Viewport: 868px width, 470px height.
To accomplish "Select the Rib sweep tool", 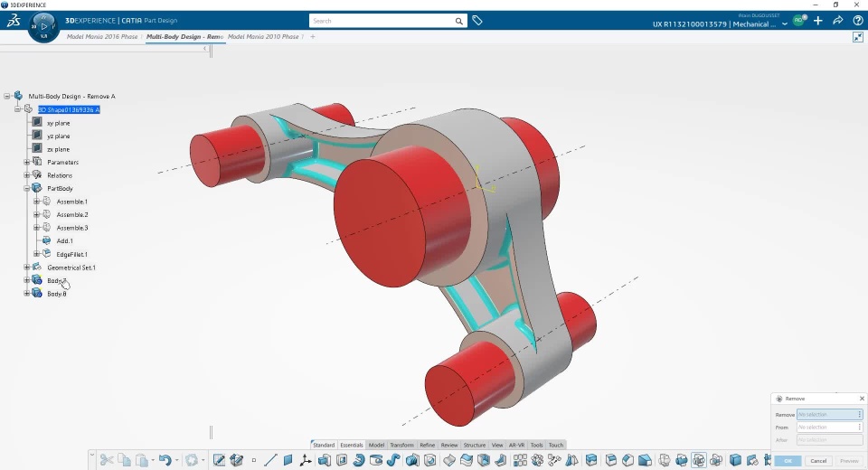I will coord(393,460).
